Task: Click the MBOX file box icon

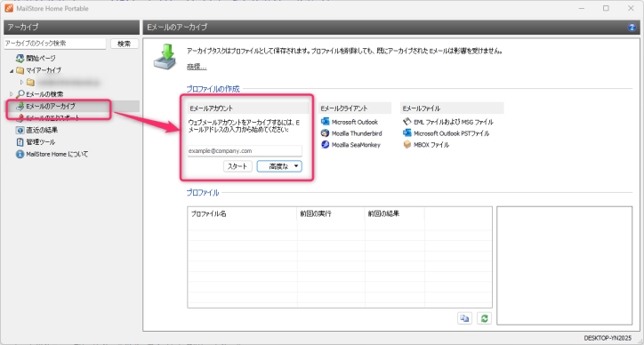Action: [x=407, y=145]
